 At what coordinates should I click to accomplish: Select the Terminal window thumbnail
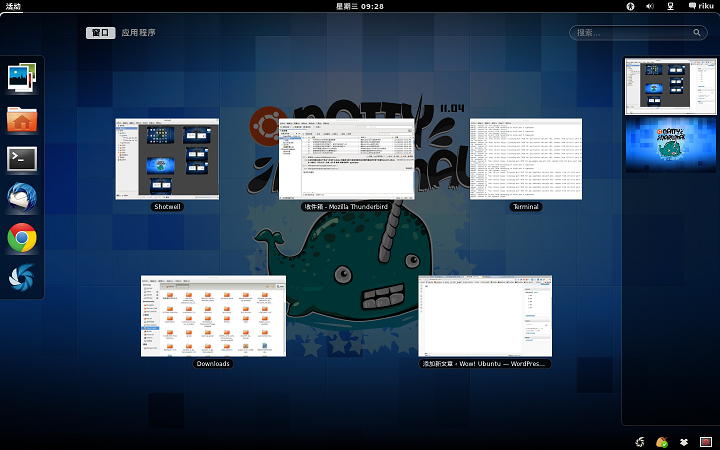(x=526, y=159)
